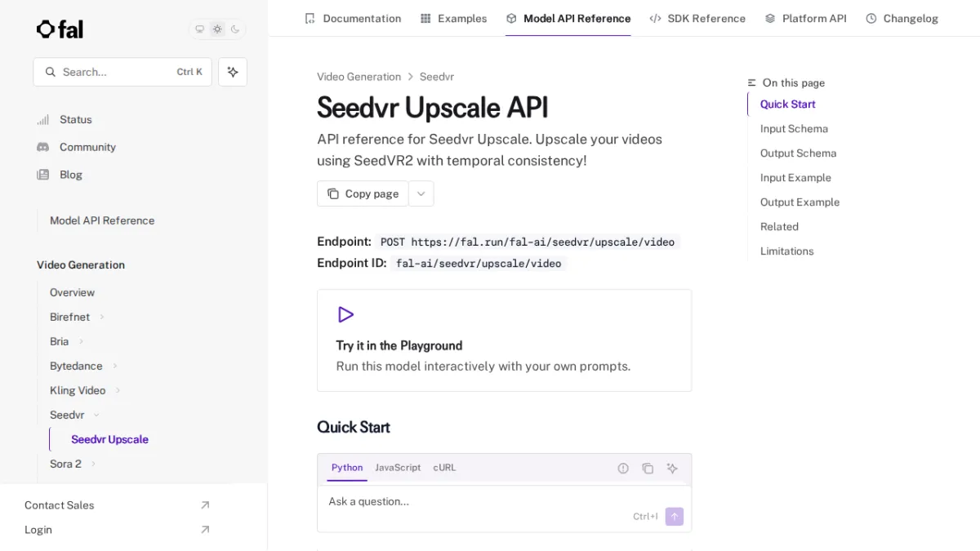Open the Examples tab
The width and height of the screenshot is (980, 551).
(x=453, y=18)
